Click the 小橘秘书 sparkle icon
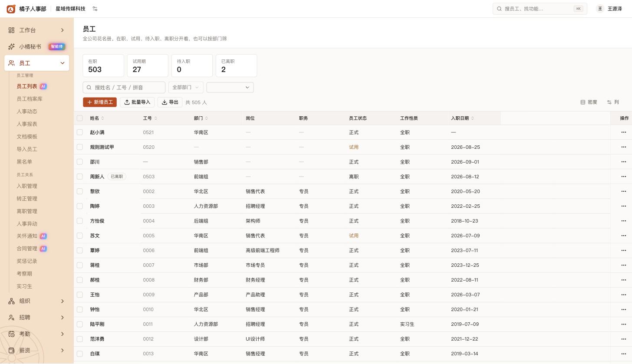Image resolution: width=632 pixels, height=364 pixels. 11,47
